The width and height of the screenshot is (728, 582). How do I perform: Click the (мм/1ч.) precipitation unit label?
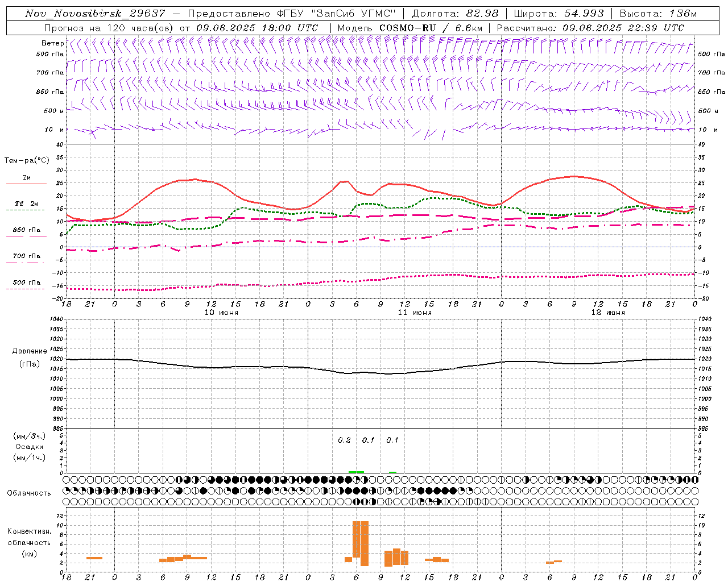[30, 458]
